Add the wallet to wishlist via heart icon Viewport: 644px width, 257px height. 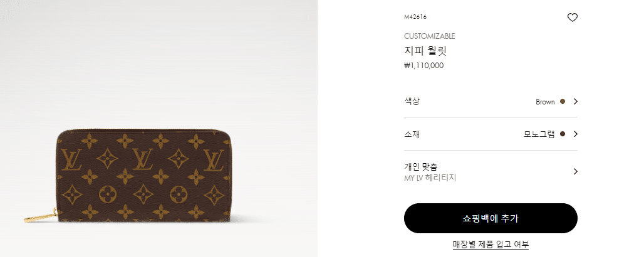572,18
